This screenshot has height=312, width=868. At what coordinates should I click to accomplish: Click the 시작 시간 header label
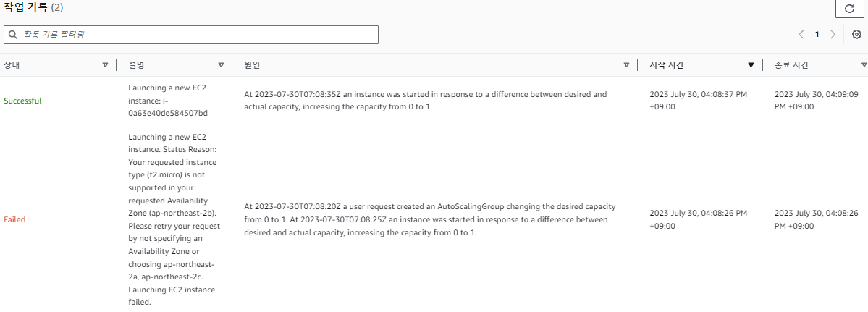[667, 65]
